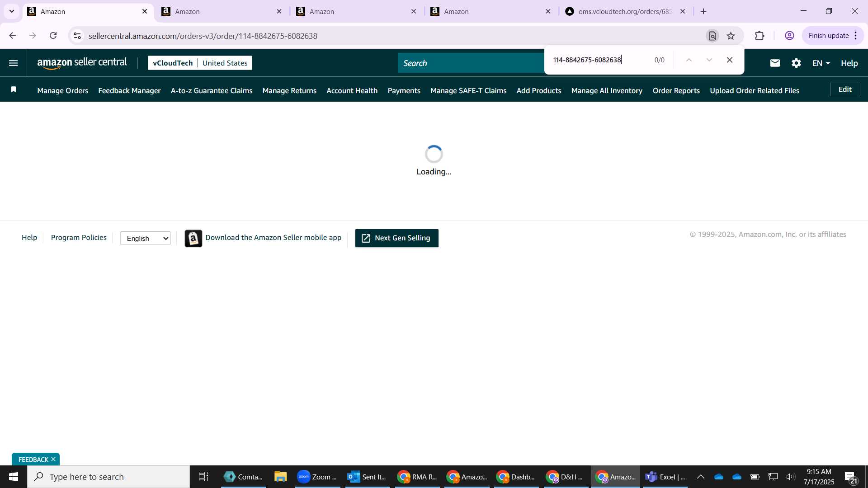Image resolution: width=868 pixels, height=488 pixels.
Task: Open the Chrome profile avatar icon
Action: click(x=789, y=36)
